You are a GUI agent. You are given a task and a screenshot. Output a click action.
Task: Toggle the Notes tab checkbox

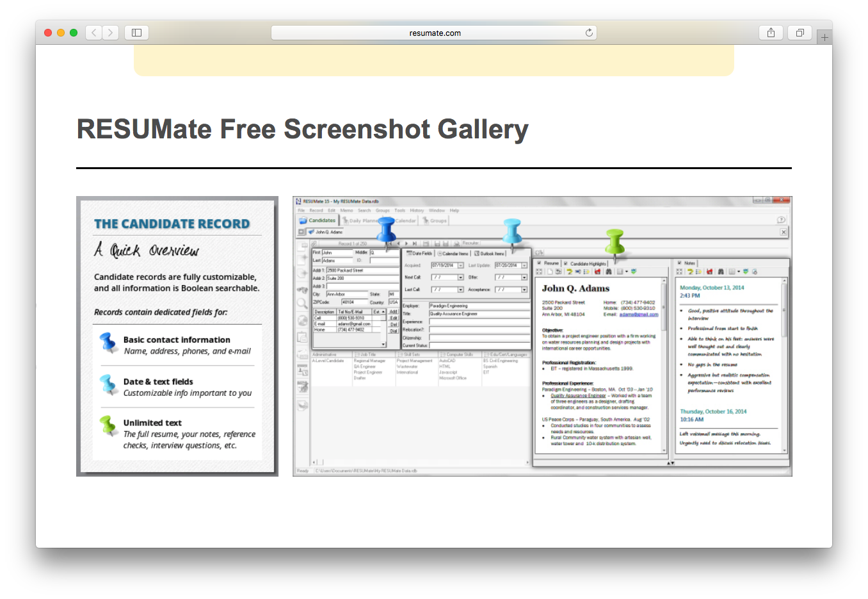(x=680, y=263)
